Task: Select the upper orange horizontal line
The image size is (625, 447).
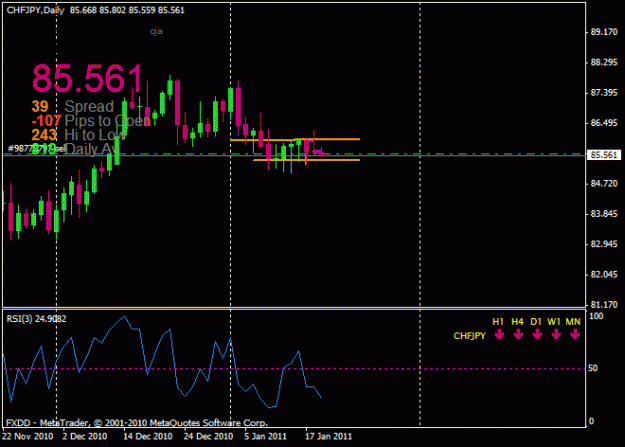Action: (x=295, y=140)
